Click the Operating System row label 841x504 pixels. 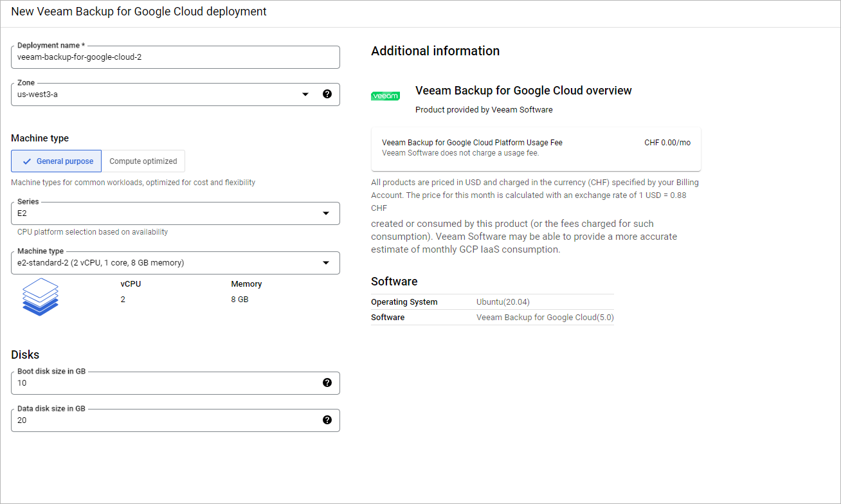click(404, 302)
